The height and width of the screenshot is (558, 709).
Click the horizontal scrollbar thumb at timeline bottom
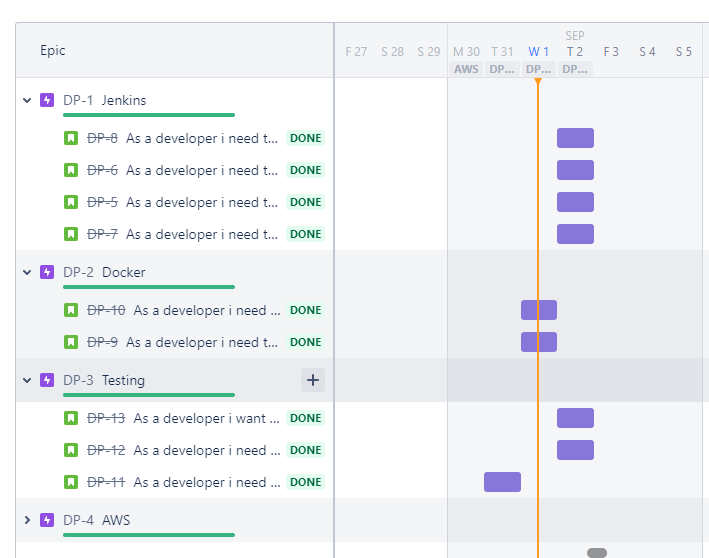597,553
